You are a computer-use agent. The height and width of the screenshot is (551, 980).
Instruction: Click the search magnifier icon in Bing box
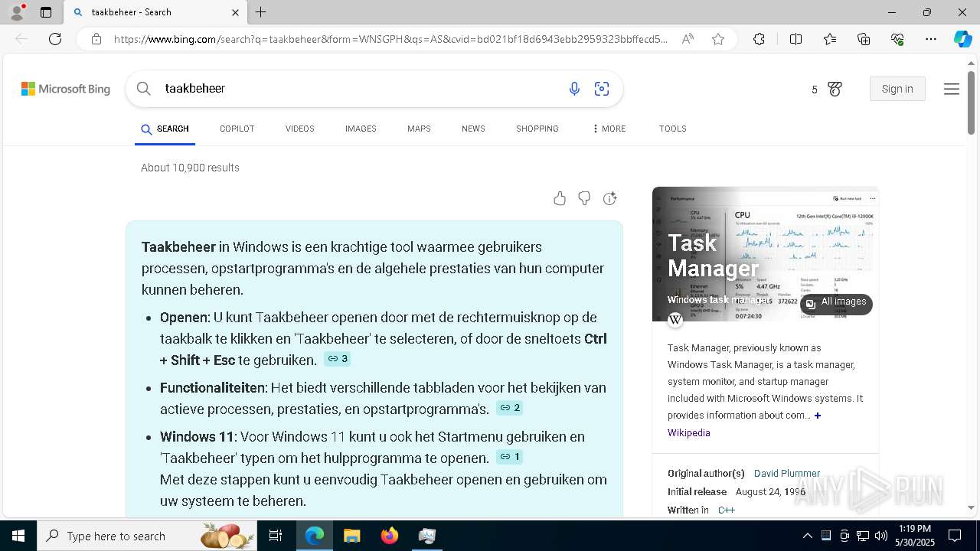click(x=144, y=89)
